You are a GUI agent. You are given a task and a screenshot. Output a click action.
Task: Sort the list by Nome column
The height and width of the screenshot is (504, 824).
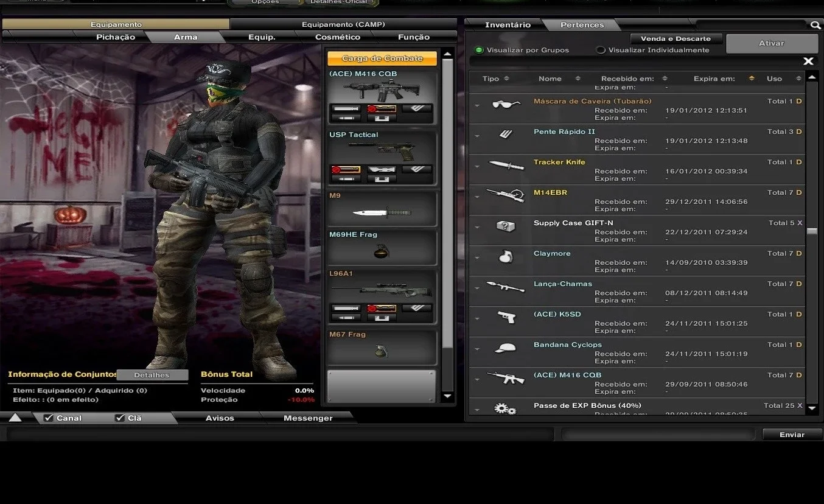[x=559, y=79]
